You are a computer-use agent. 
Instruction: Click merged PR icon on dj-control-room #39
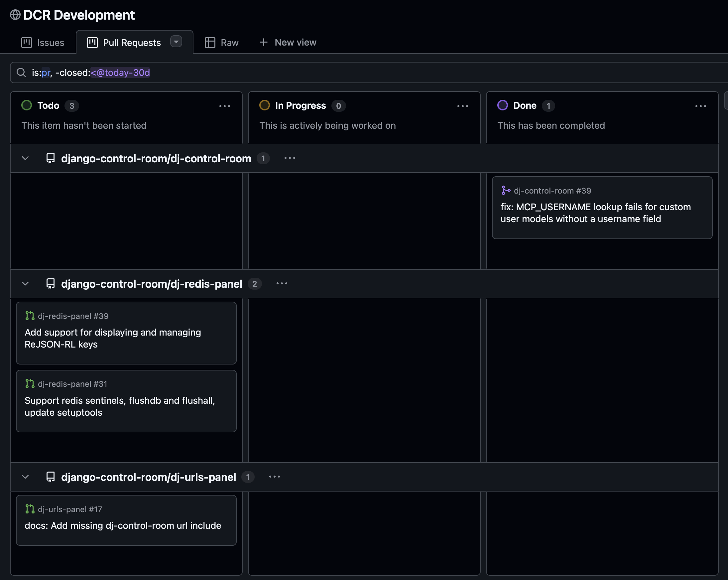coord(506,191)
